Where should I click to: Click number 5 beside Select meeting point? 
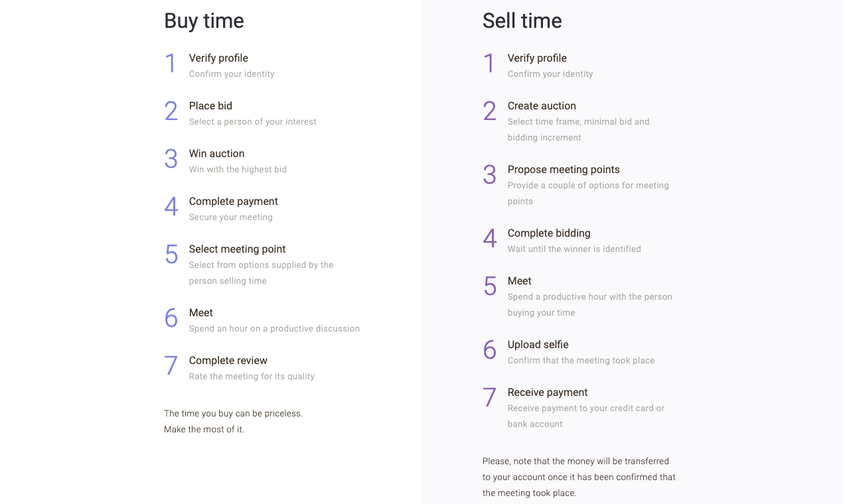pyautogui.click(x=171, y=255)
